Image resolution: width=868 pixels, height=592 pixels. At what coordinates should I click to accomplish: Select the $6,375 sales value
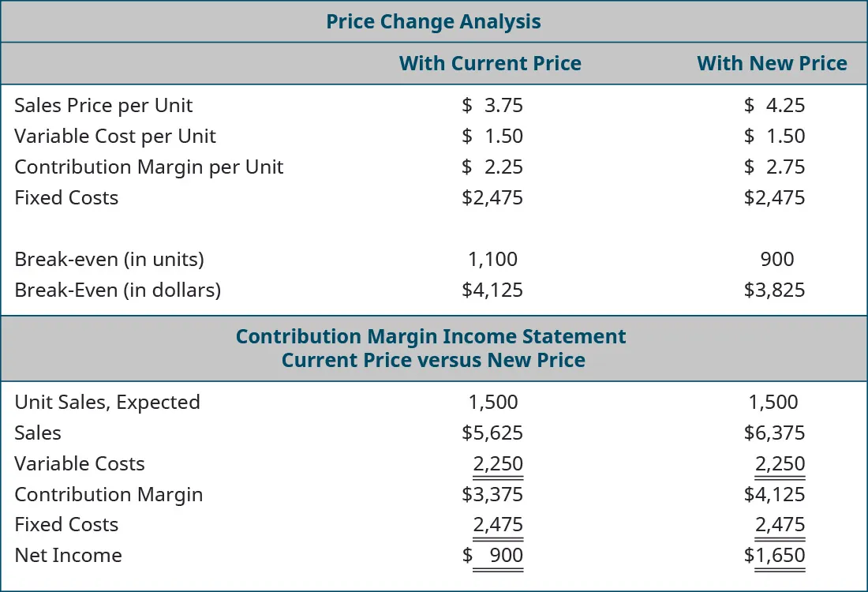pyautogui.click(x=774, y=433)
